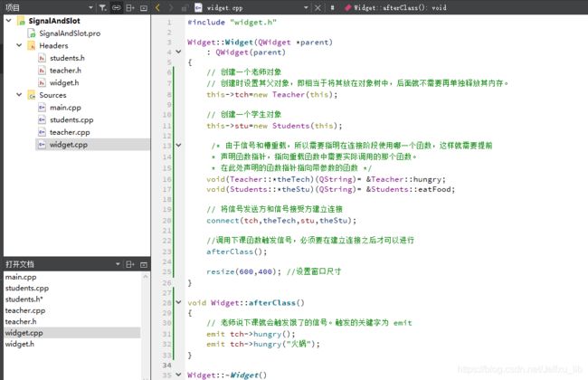Click the main.cpp source file icon

42,108
